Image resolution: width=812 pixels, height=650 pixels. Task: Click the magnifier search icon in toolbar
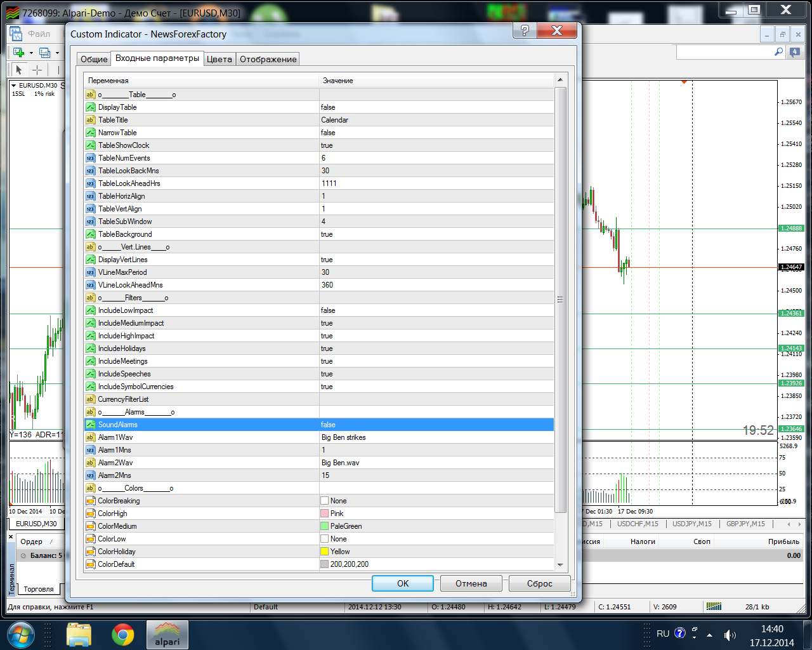pyautogui.click(x=779, y=52)
